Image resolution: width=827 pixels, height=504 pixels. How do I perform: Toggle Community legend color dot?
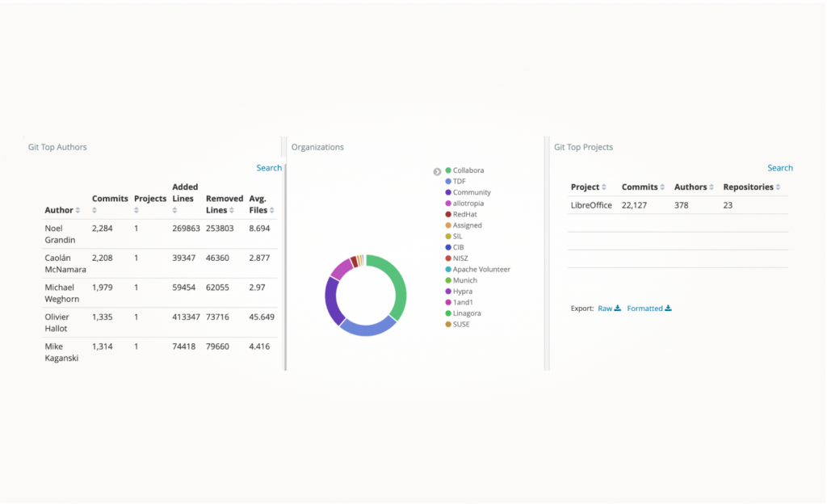point(448,192)
